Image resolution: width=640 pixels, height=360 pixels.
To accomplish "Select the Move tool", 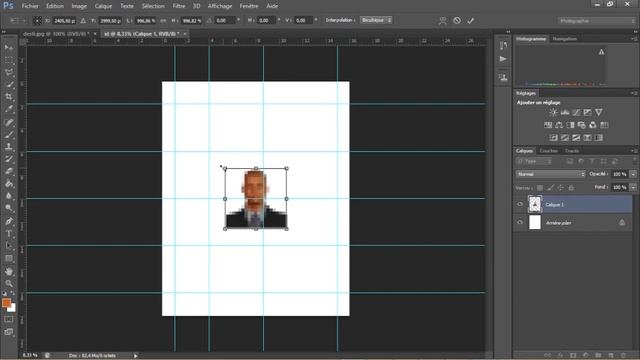I will pos(9,48).
